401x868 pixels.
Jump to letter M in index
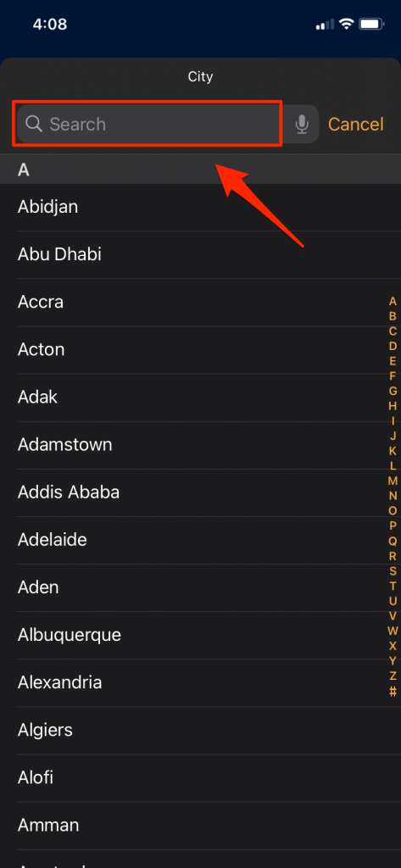click(393, 481)
